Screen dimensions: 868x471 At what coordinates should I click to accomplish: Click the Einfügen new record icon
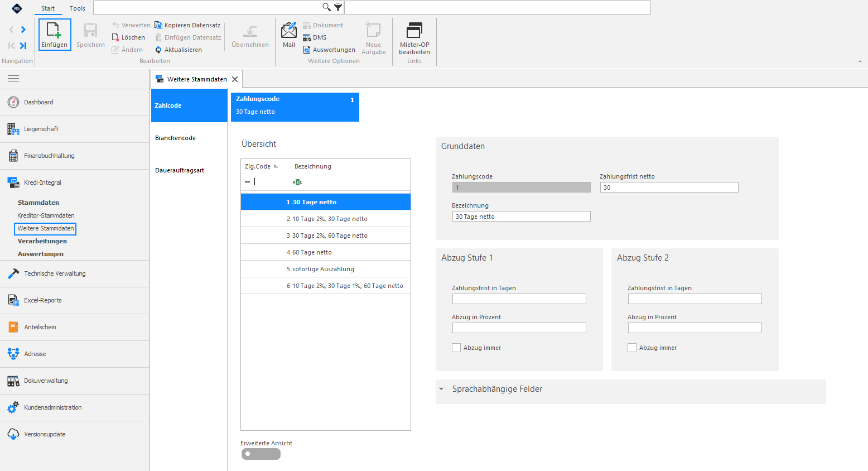54,31
